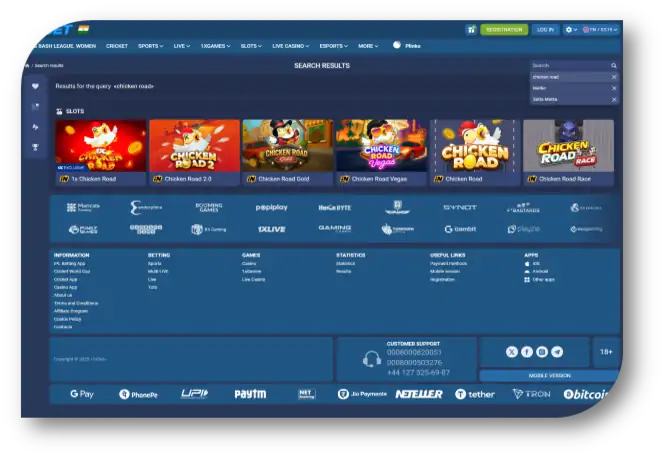Expand the 1XGames dropdown menu
The image size is (665, 458).
215,46
